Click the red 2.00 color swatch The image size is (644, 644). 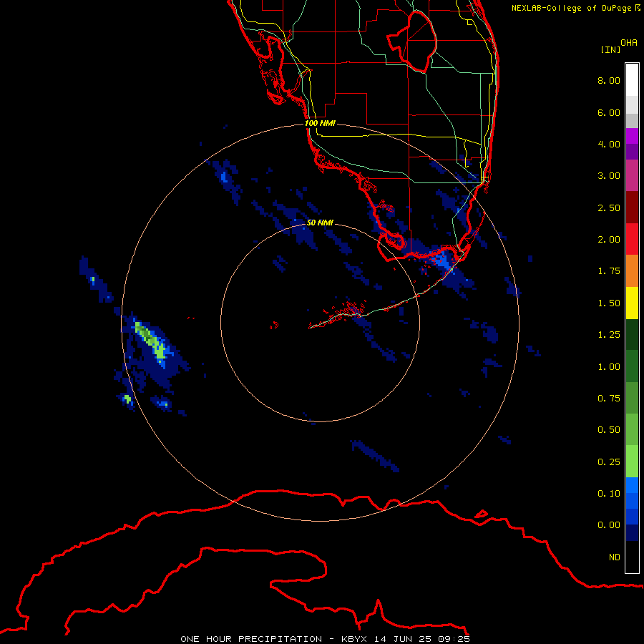(632, 239)
